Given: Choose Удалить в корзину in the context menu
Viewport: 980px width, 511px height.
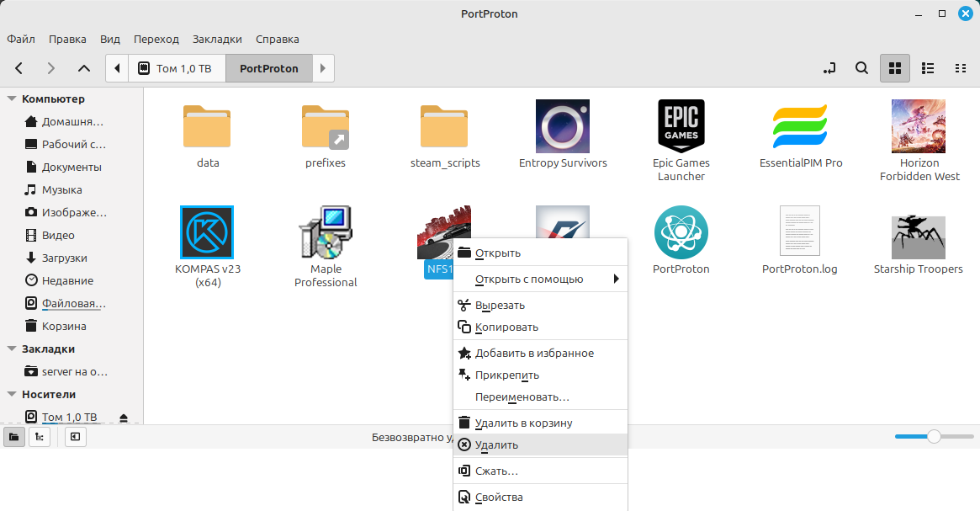Looking at the screenshot, I should pos(540,423).
